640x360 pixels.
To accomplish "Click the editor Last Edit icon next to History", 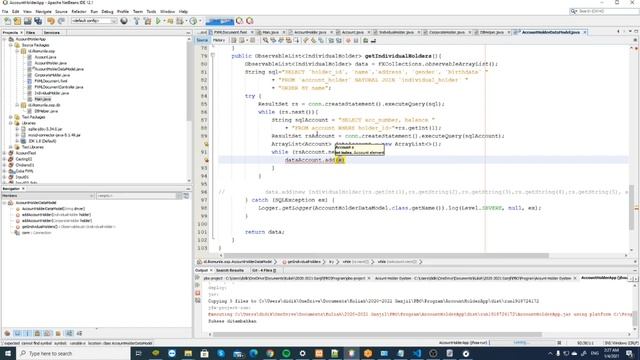I will click(x=234, y=40).
